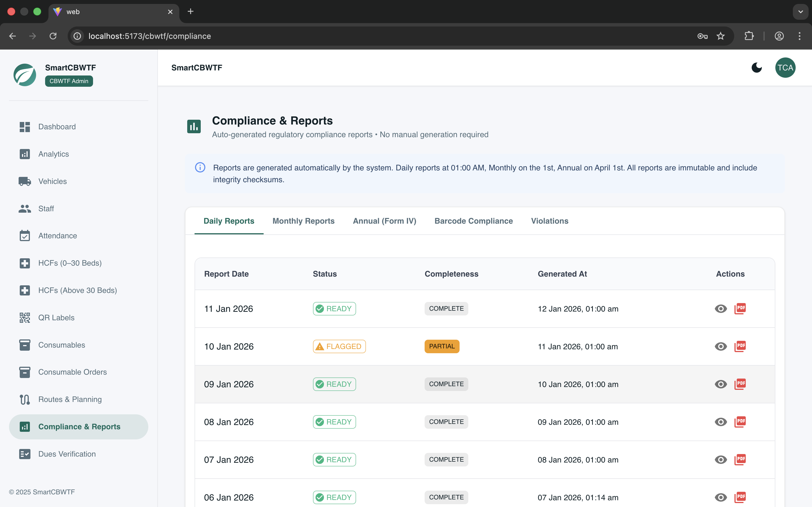Open the Dashboard from sidebar
Image resolution: width=812 pixels, height=507 pixels.
[x=57, y=127]
